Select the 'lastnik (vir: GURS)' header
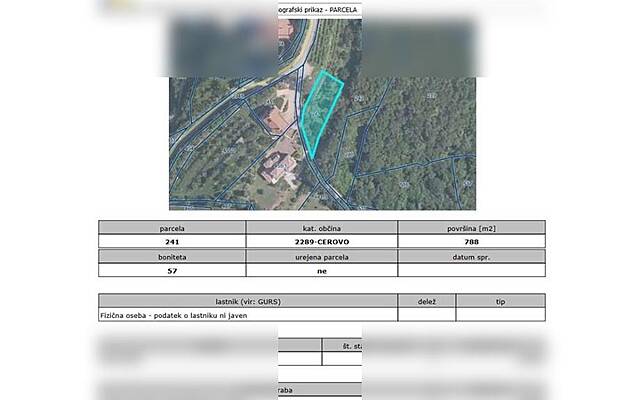The image size is (640, 400). pos(248,300)
